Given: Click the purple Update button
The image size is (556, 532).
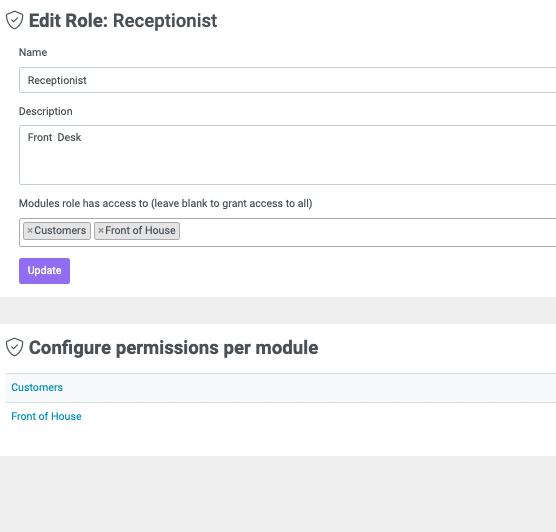Looking at the screenshot, I should click(x=44, y=271).
